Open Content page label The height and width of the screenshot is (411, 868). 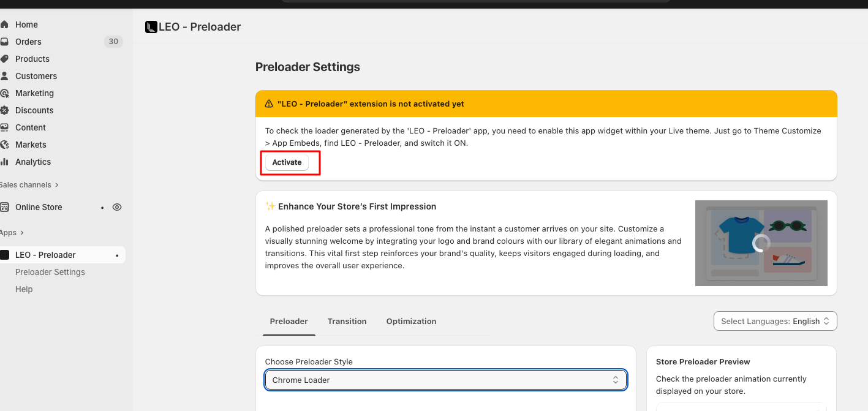(x=31, y=127)
